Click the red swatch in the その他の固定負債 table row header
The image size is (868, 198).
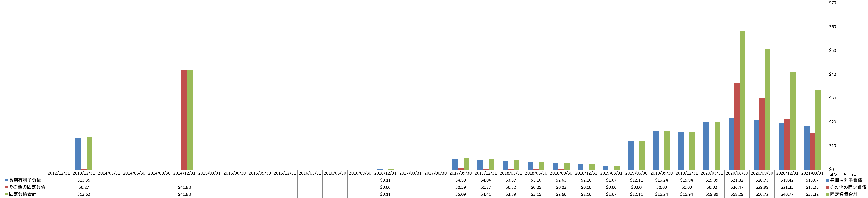[x=6, y=187]
